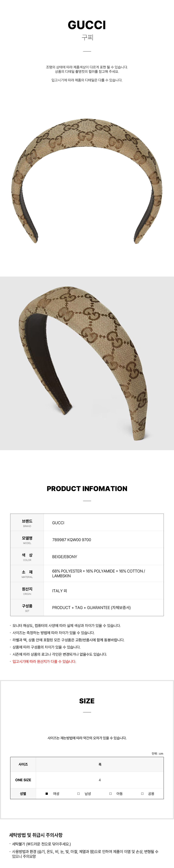Click the GUCCI brand heading
This screenshot has width=174, height=868.
point(87,25)
